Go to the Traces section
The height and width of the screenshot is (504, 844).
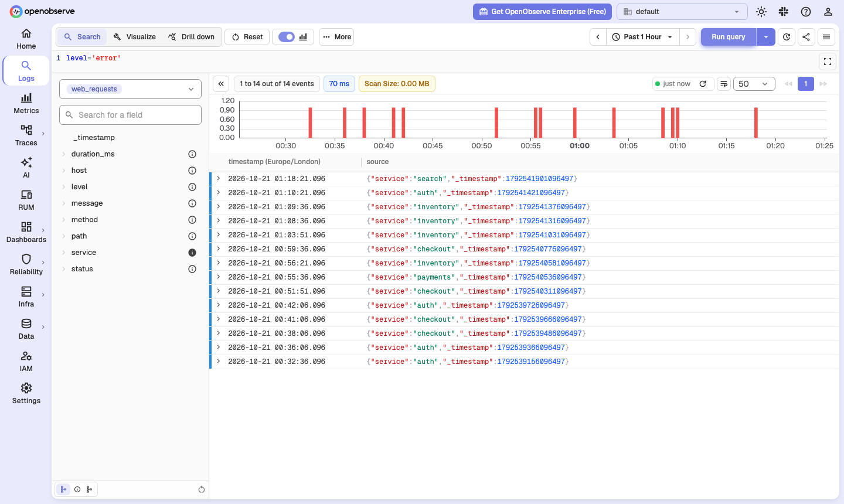coord(26,135)
